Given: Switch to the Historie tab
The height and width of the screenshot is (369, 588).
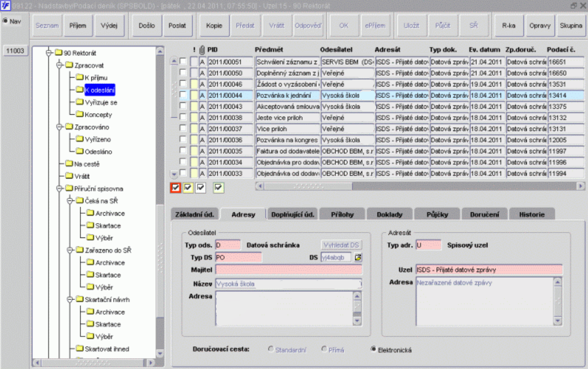Looking at the screenshot, I should pos(532,214).
